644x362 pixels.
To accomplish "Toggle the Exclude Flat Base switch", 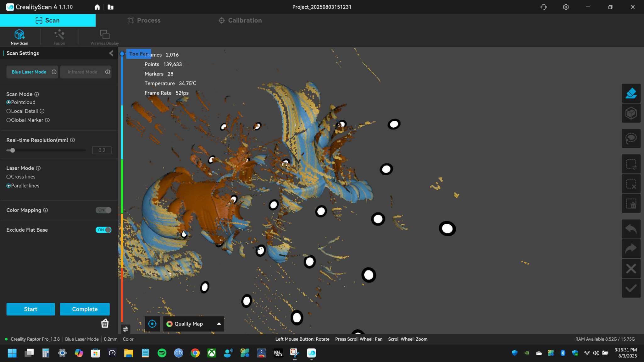I will point(103,230).
